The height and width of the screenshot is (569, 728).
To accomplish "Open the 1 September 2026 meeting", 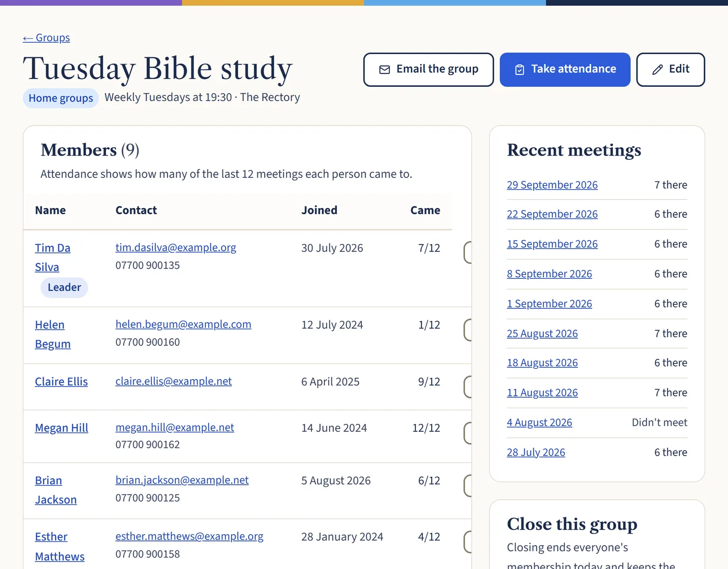I will click(x=550, y=304).
